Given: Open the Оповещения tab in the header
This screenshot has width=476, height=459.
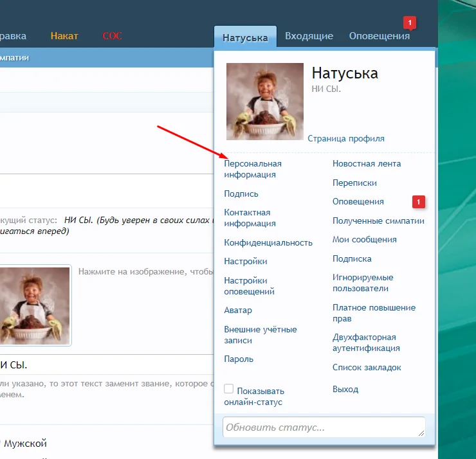Looking at the screenshot, I should click(x=379, y=36).
